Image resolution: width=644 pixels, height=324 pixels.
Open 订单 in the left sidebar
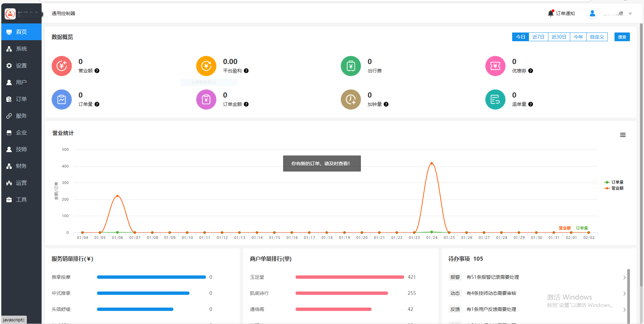(x=21, y=99)
